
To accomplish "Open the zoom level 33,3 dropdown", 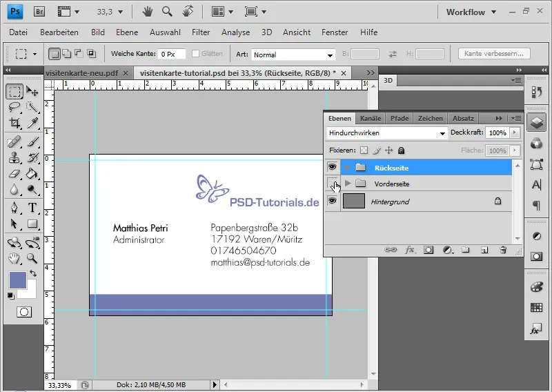I will (120, 12).
